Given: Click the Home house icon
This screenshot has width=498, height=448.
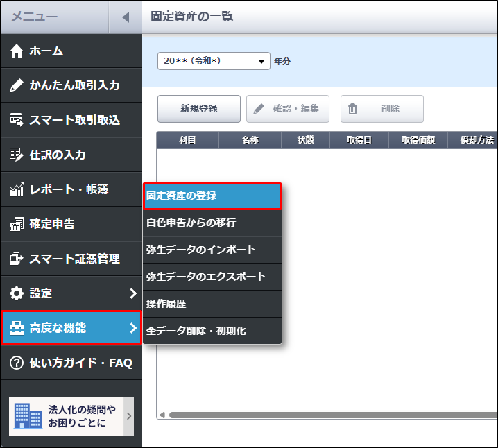Looking at the screenshot, I should point(17,51).
